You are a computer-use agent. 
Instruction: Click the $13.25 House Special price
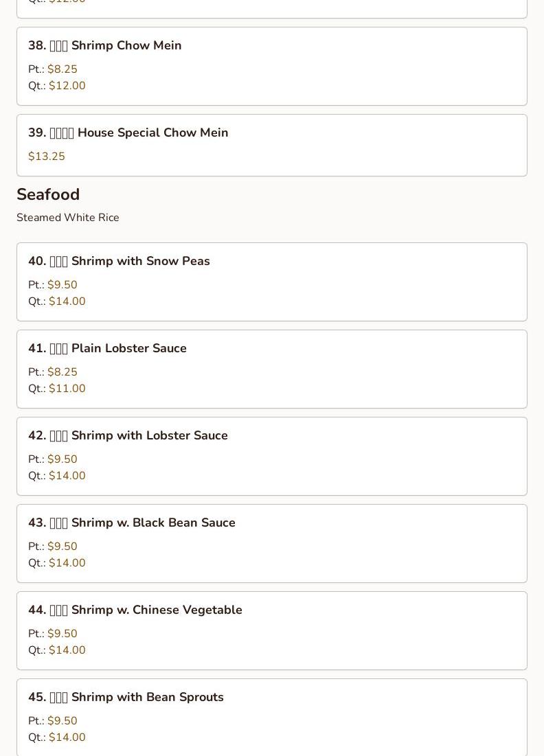[x=47, y=157]
